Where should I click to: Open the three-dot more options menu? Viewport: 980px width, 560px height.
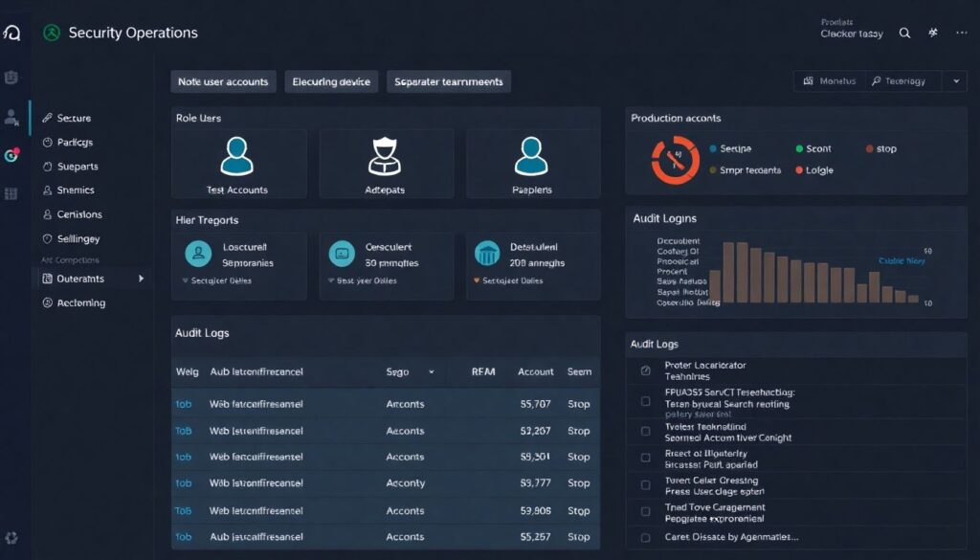[x=962, y=33]
